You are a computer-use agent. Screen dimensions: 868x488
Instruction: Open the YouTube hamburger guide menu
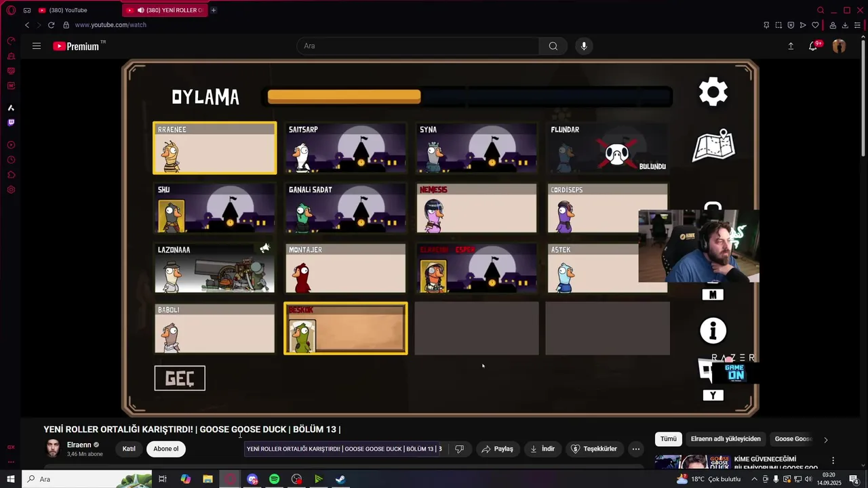click(37, 46)
